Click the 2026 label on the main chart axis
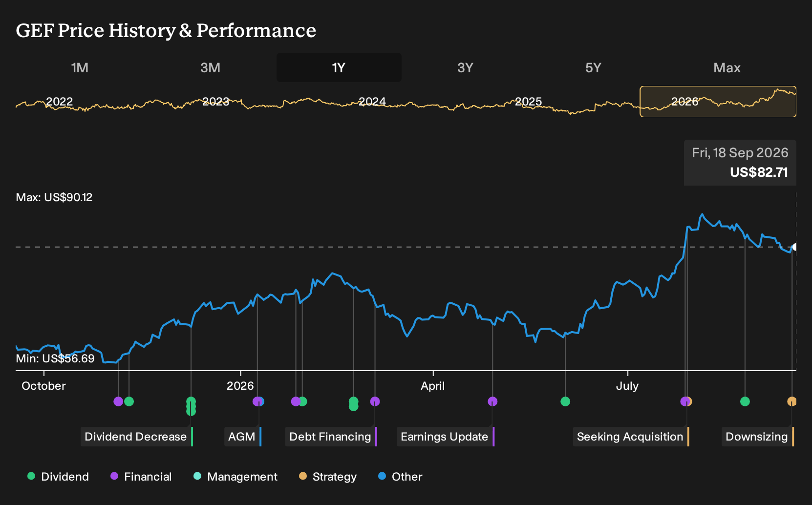 240,386
